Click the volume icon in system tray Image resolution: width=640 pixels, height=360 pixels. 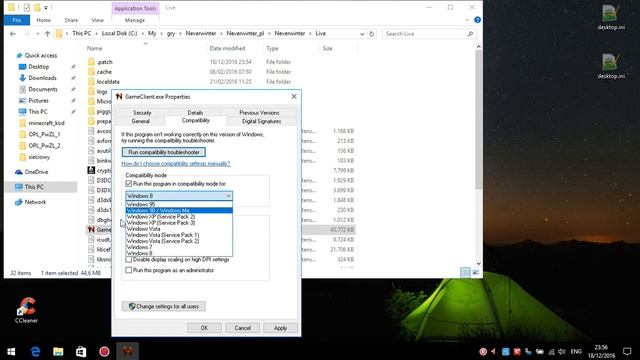(x=562, y=351)
